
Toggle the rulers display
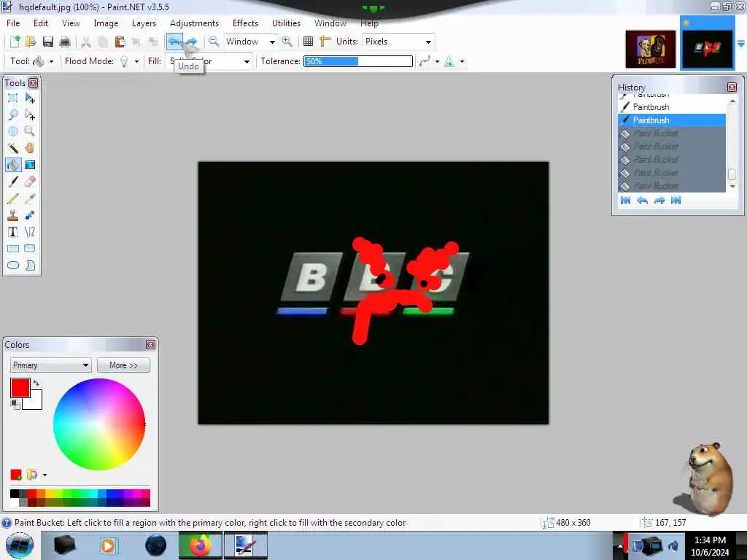pos(325,42)
